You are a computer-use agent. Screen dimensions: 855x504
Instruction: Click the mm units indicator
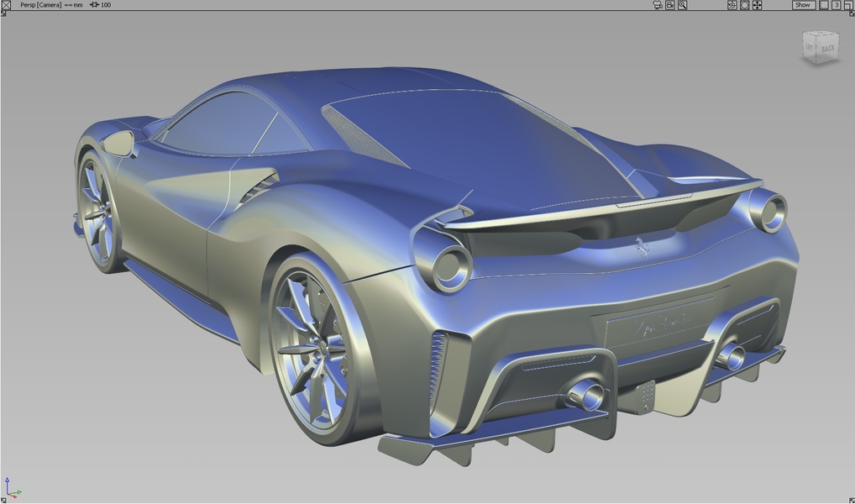click(x=78, y=5)
